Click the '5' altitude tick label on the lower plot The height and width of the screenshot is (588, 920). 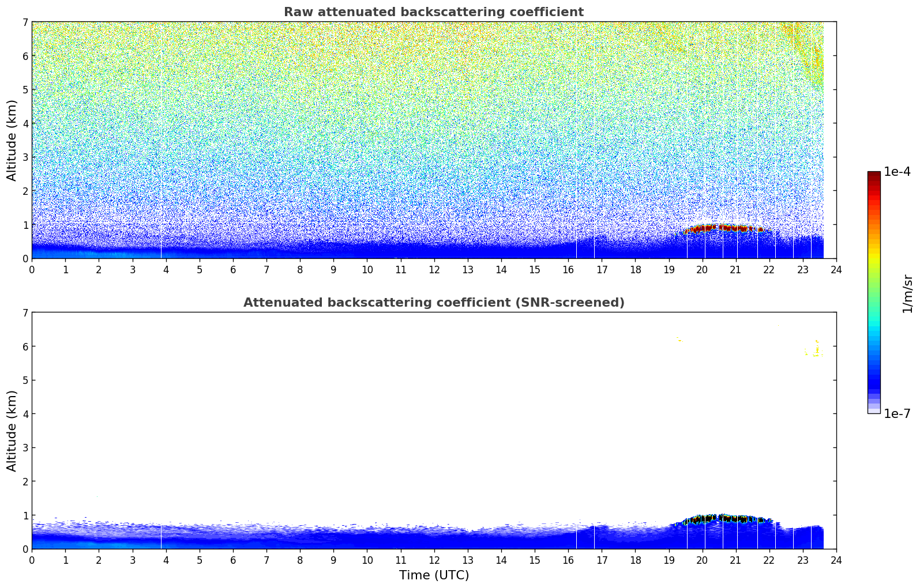tap(25, 380)
